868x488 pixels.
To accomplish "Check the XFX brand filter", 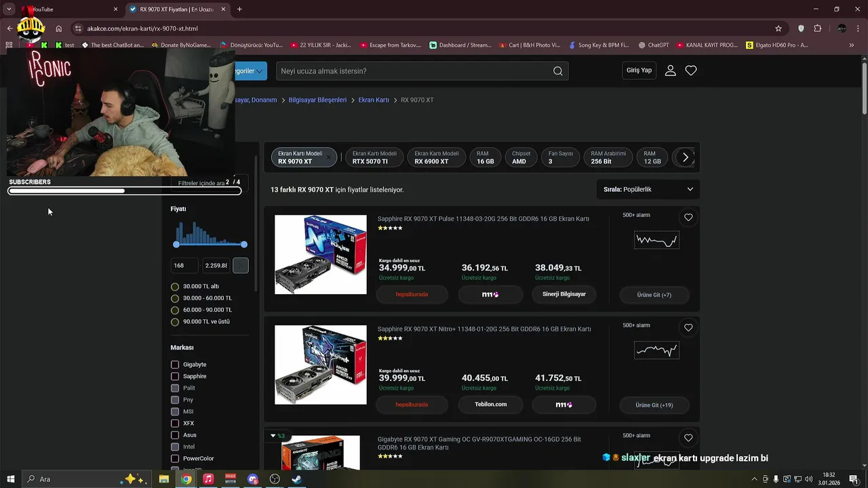I will click(x=175, y=424).
